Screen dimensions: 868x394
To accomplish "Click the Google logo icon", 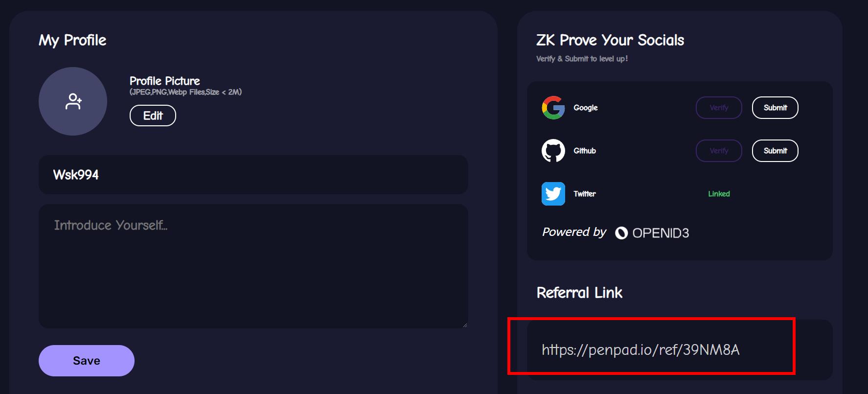I will pyautogui.click(x=553, y=108).
